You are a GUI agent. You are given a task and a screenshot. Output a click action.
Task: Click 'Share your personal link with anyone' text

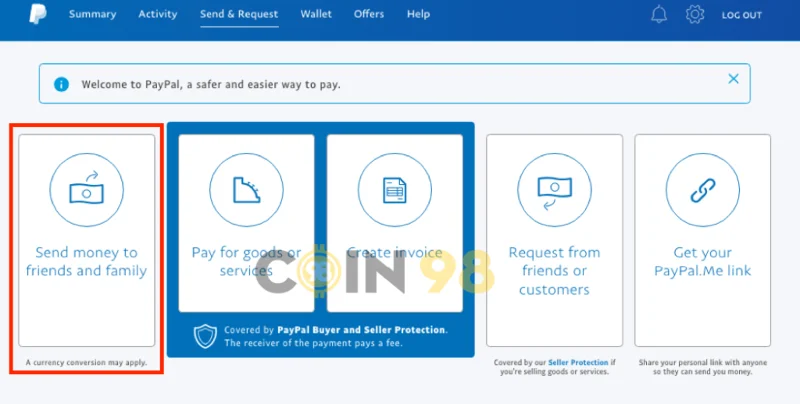[x=703, y=363]
